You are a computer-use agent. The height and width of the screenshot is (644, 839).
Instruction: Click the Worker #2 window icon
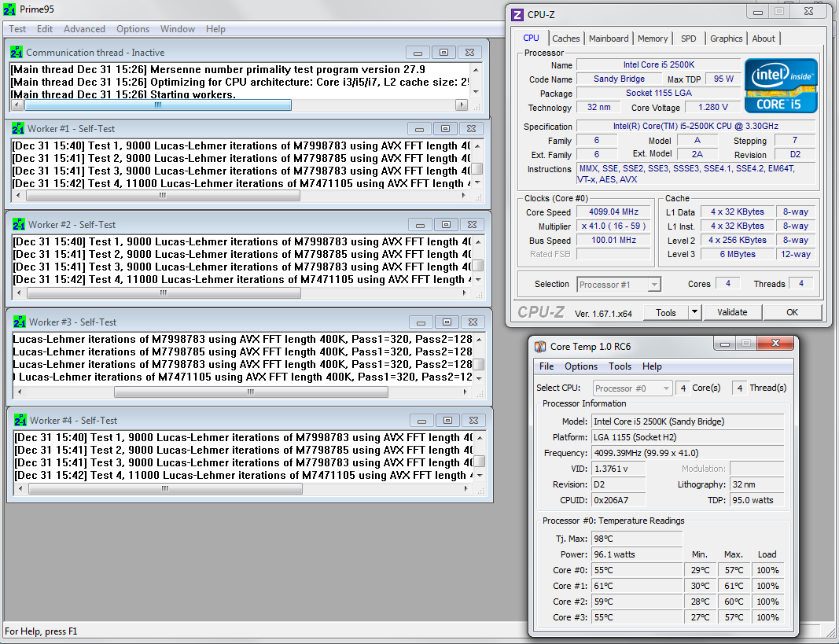19,224
